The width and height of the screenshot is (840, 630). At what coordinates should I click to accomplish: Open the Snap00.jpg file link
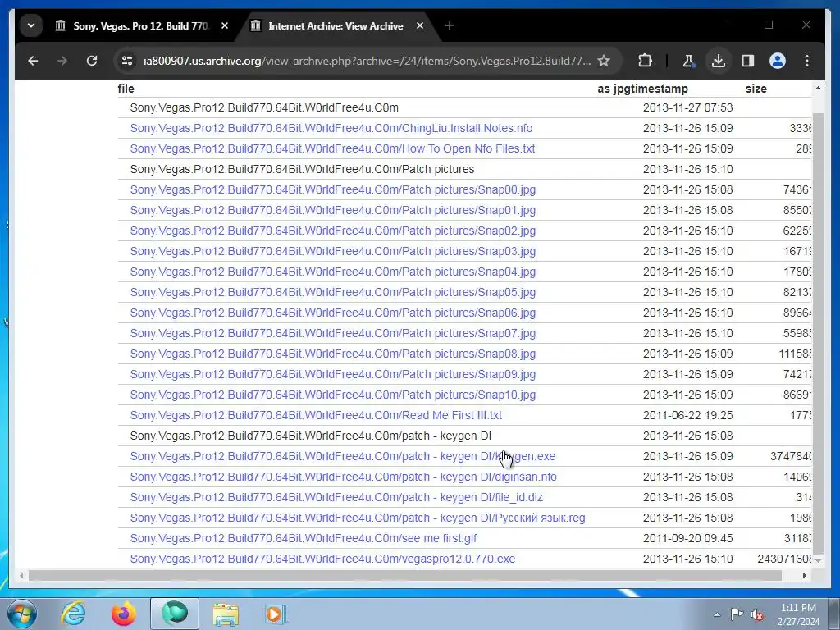[x=333, y=189]
